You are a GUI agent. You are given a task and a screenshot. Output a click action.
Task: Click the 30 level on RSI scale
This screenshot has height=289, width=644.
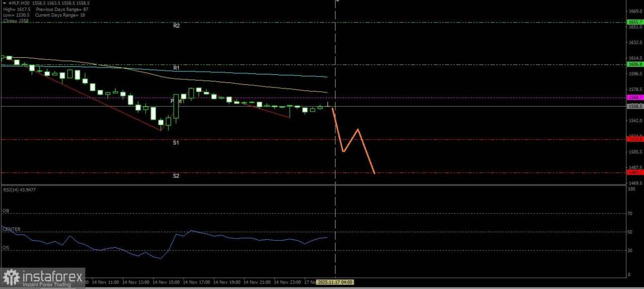point(629,250)
